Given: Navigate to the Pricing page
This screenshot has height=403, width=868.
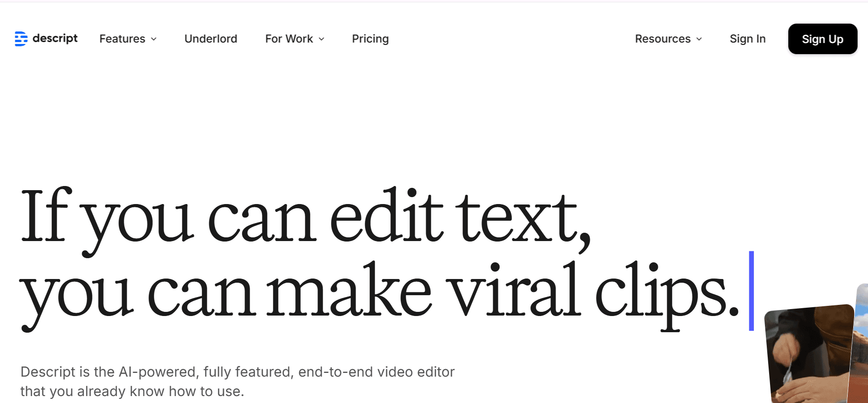Looking at the screenshot, I should point(370,39).
